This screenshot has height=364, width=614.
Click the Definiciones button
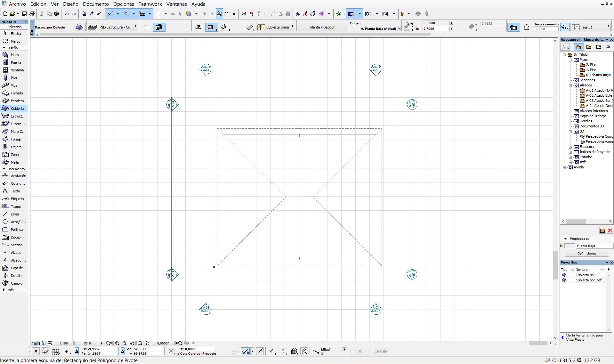point(586,254)
